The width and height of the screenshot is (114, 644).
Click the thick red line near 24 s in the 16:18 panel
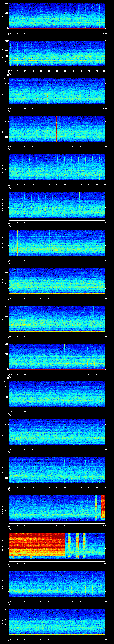(x=48, y=91)
